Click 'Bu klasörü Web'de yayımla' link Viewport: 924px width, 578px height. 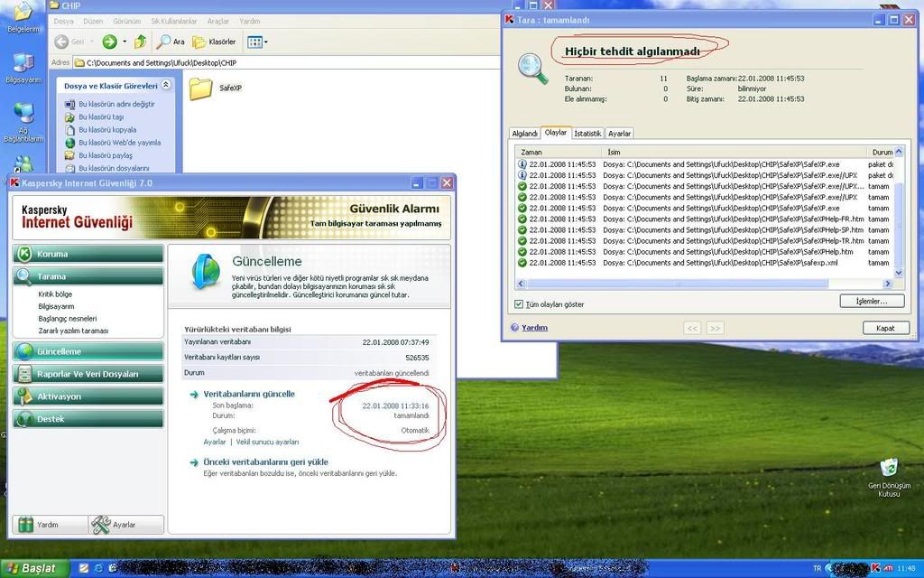[120, 143]
